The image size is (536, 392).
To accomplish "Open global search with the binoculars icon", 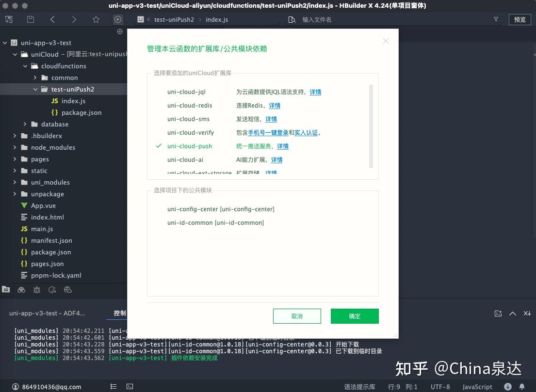I will (x=21, y=289).
